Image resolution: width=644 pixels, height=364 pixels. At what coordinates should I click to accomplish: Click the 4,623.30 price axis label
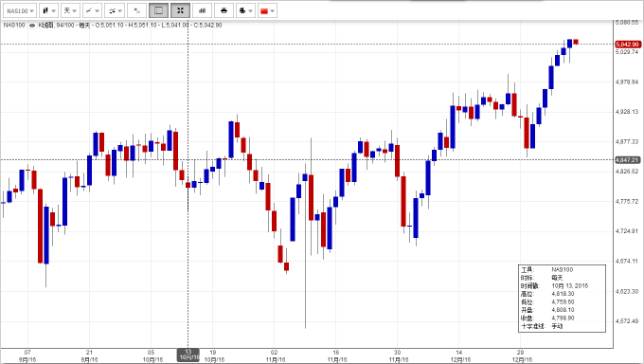[627, 291]
